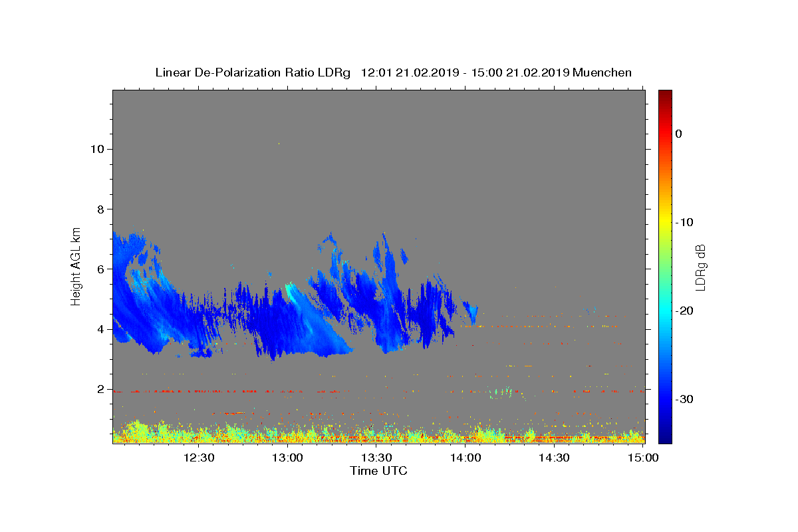
Task: Click the '15:00' time axis label
Action: click(x=643, y=458)
